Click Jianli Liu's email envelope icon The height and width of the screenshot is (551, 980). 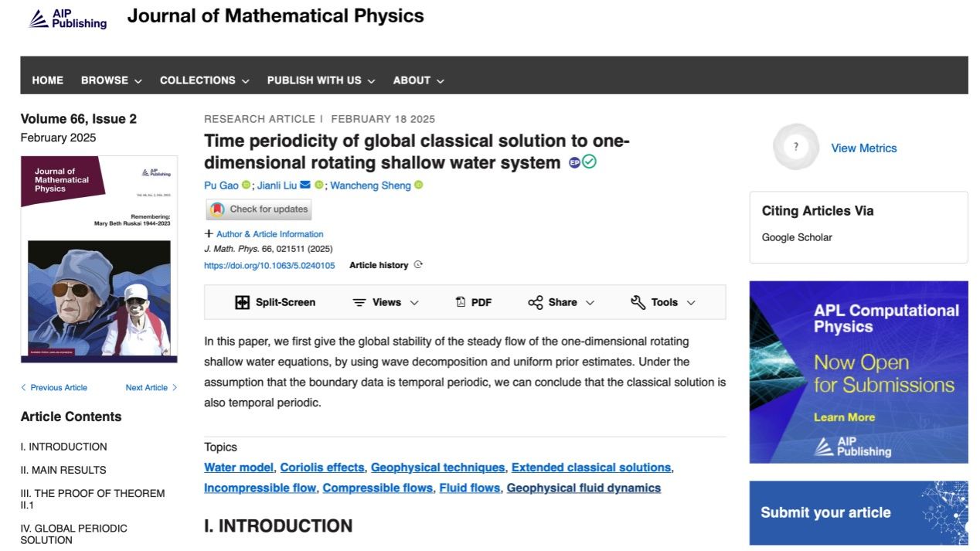305,185
